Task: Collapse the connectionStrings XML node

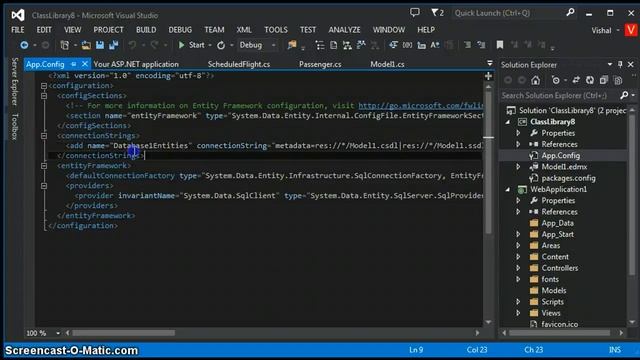Action: (x=44, y=136)
